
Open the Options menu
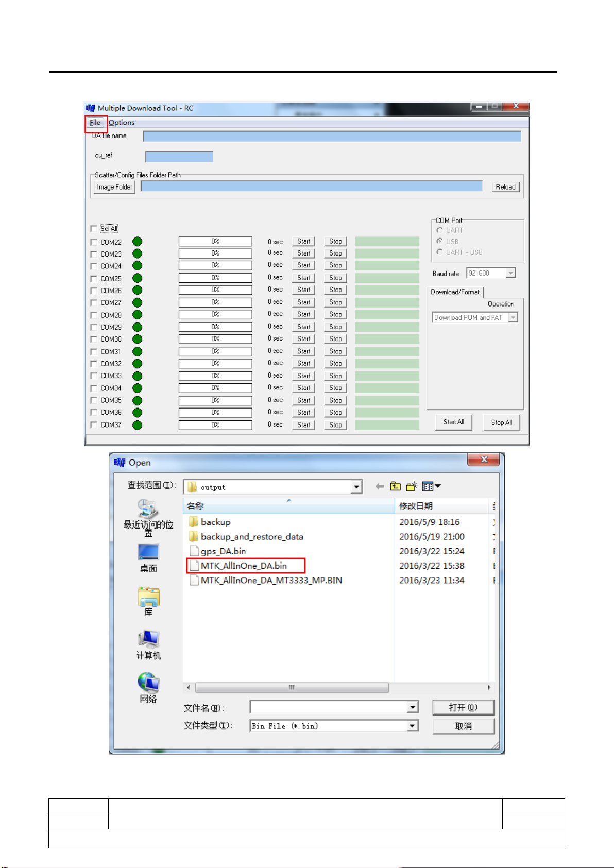[122, 123]
